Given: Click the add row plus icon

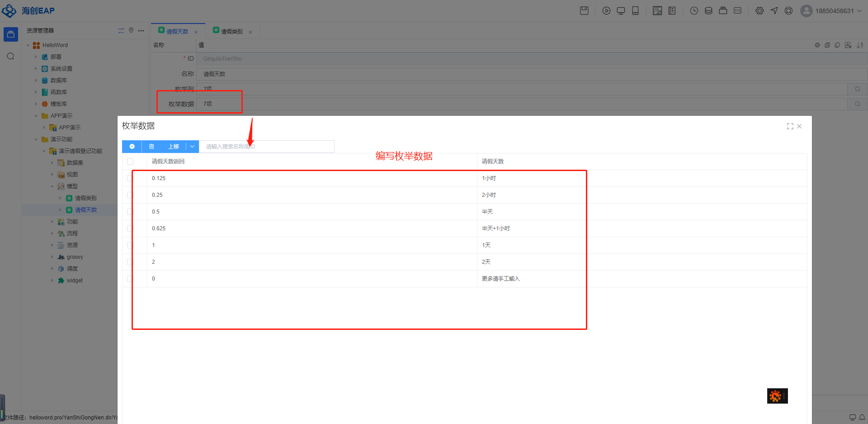Looking at the screenshot, I should [132, 147].
